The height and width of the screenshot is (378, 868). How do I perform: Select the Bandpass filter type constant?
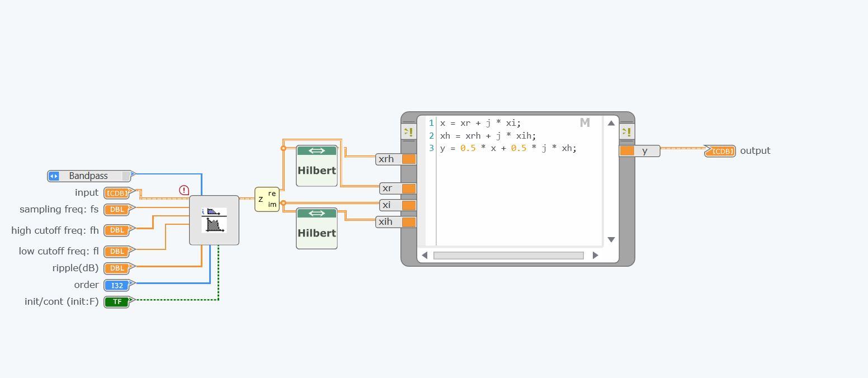coord(90,176)
